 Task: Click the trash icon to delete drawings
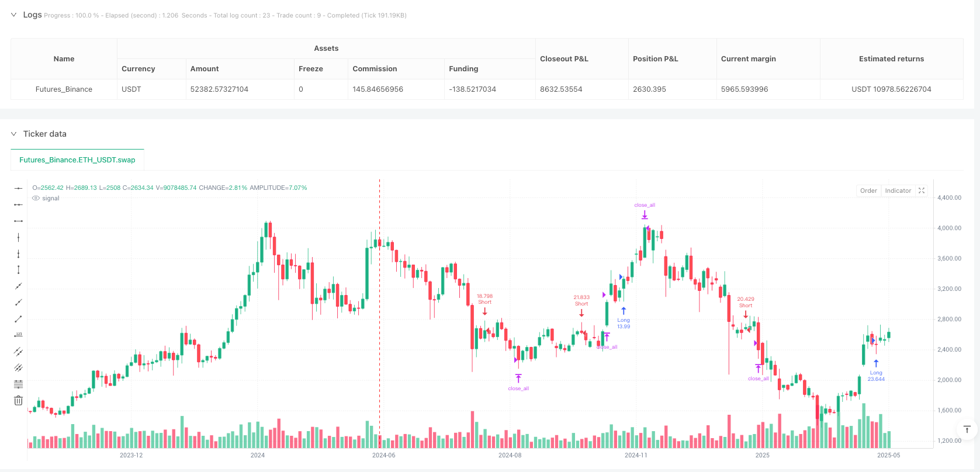point(18,400)
